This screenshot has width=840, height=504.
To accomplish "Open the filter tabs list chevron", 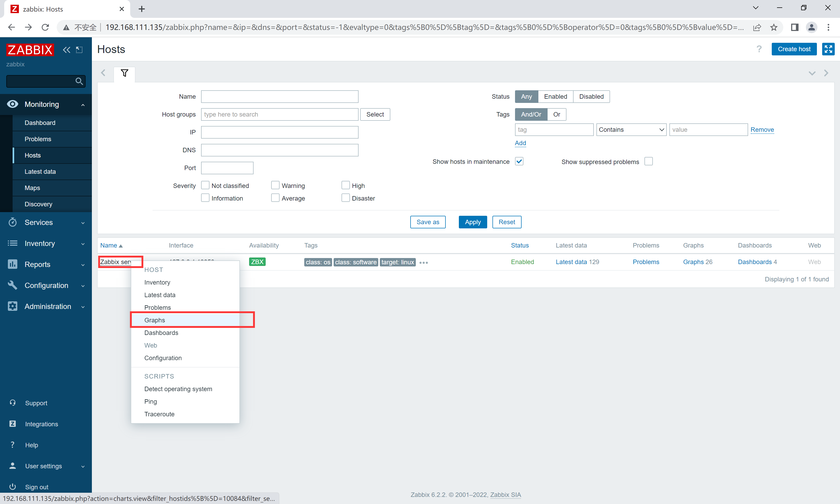I will coord(812,73).
